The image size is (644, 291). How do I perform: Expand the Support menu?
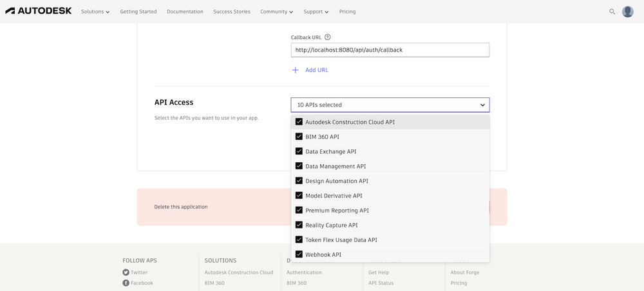point(316,12)
